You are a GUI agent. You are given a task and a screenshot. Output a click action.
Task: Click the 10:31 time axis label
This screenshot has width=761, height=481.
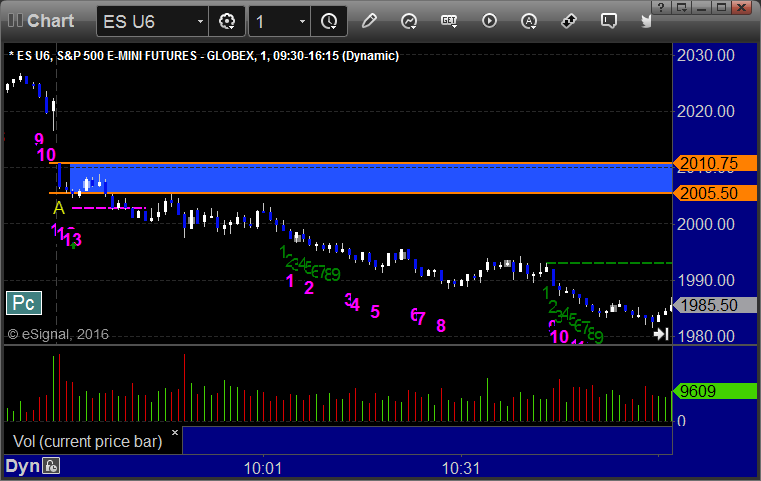tap(461, 468)
